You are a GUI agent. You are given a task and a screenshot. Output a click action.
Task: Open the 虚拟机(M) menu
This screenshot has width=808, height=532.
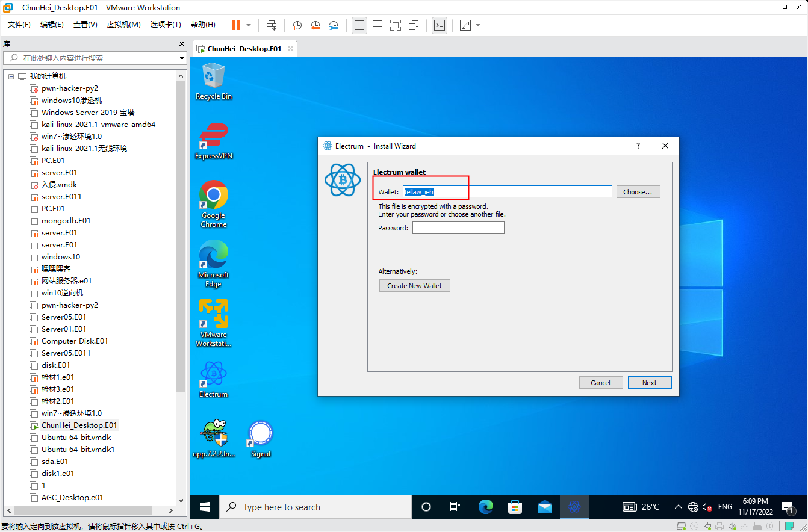123,25
